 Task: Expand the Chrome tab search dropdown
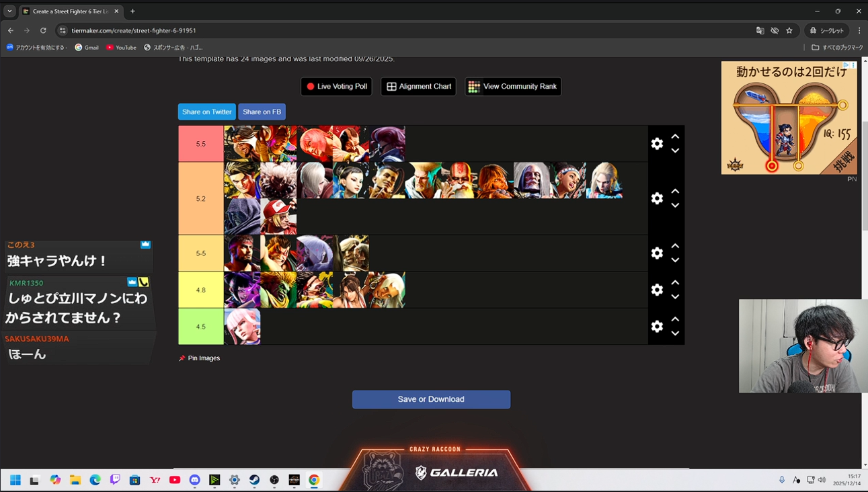(x=9, y=11)
